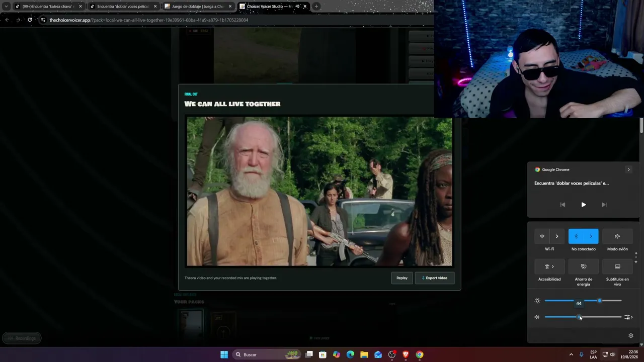Click the volume slider track
The width and height of the screenshot is (644, 362).
[x=583, y=317]
